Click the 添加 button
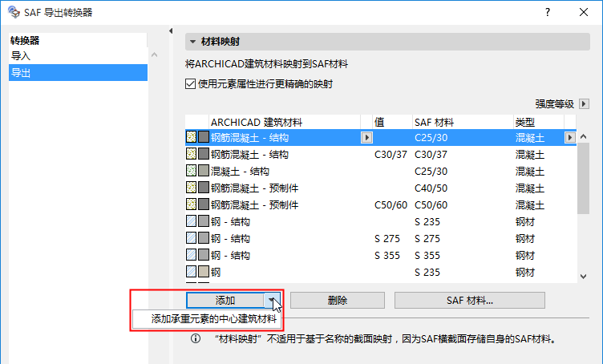603x364 pixels. tap(225, 300)
